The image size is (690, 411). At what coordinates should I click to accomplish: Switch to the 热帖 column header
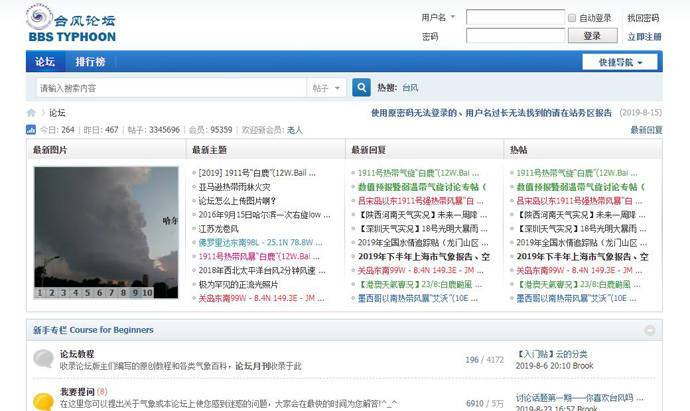(x=518, y=150)
